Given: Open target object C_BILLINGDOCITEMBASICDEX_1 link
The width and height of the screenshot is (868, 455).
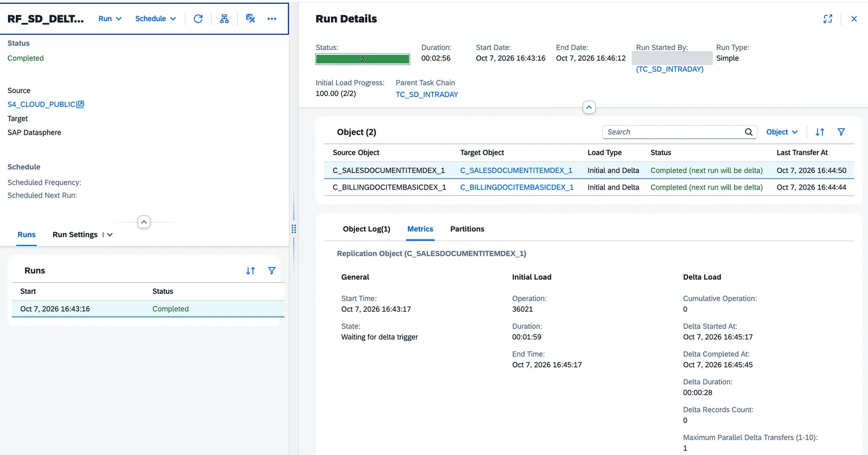Looking at the screenshot, I should click(517, 187).
